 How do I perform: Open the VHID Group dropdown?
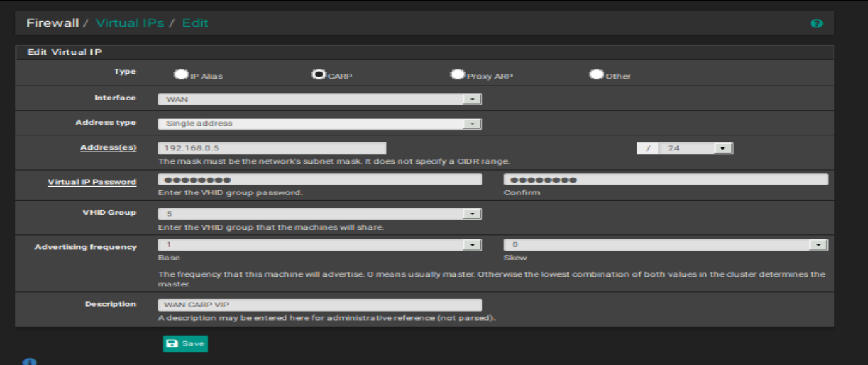(320, 213)
